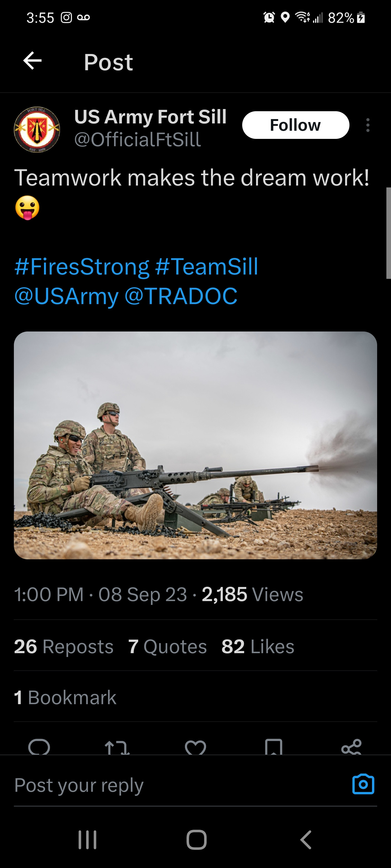
Task: Open the three-dot post options menu
Action: pyautogui.click(x=368, y=125)
